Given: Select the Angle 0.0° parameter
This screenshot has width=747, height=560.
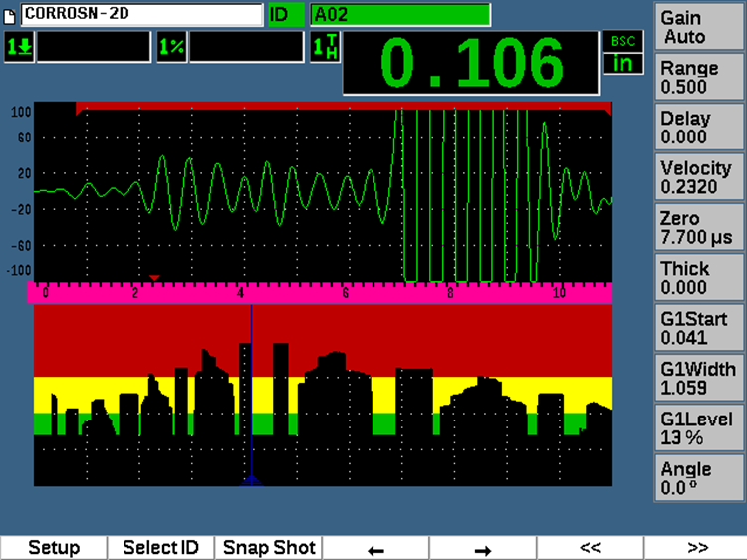Looking at the screenshot, I should pos(699,478).
